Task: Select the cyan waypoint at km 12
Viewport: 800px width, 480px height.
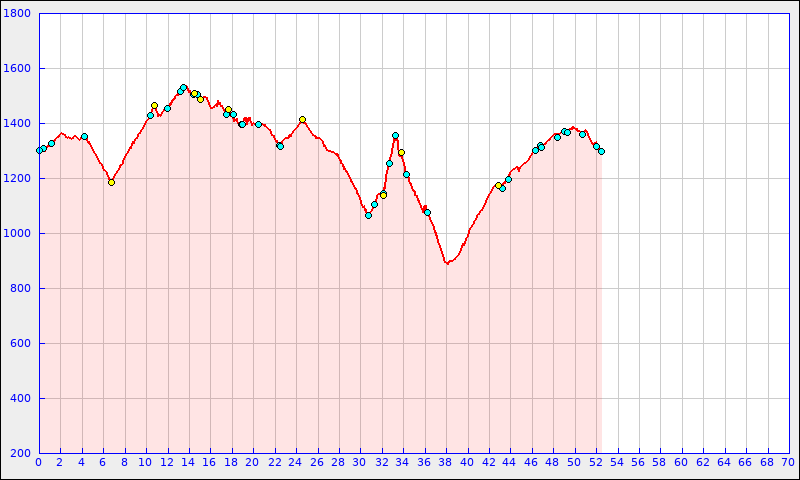Action: (167, 108)
